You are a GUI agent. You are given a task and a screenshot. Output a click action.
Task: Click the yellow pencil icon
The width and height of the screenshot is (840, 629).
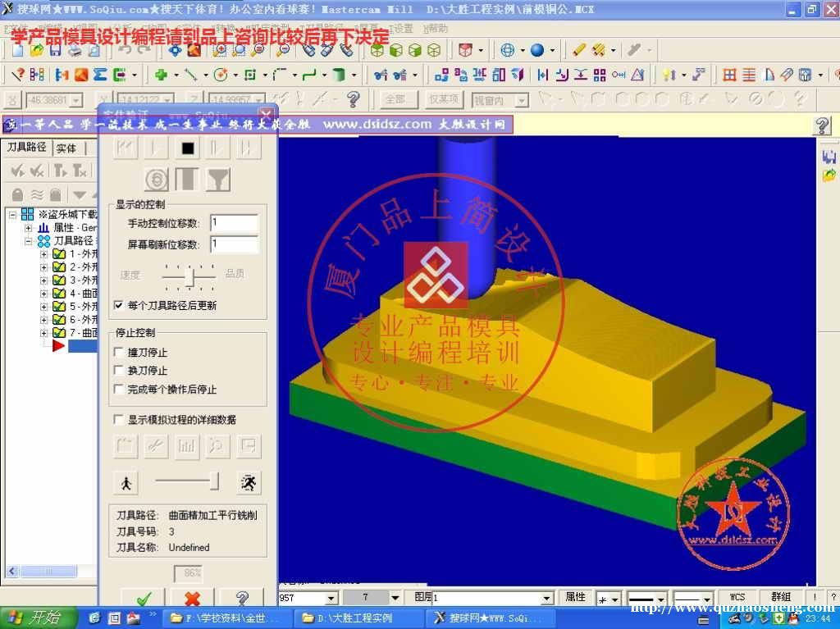tap(578, 50)
